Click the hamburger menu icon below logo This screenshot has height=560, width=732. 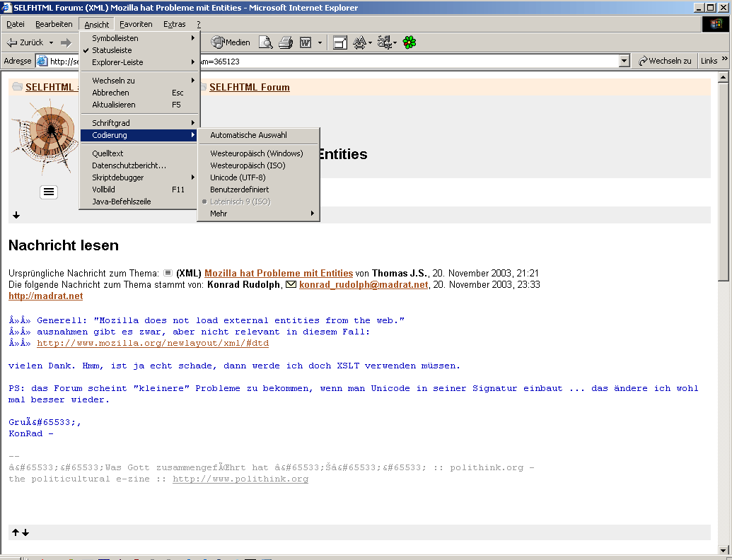click(49, 192)
